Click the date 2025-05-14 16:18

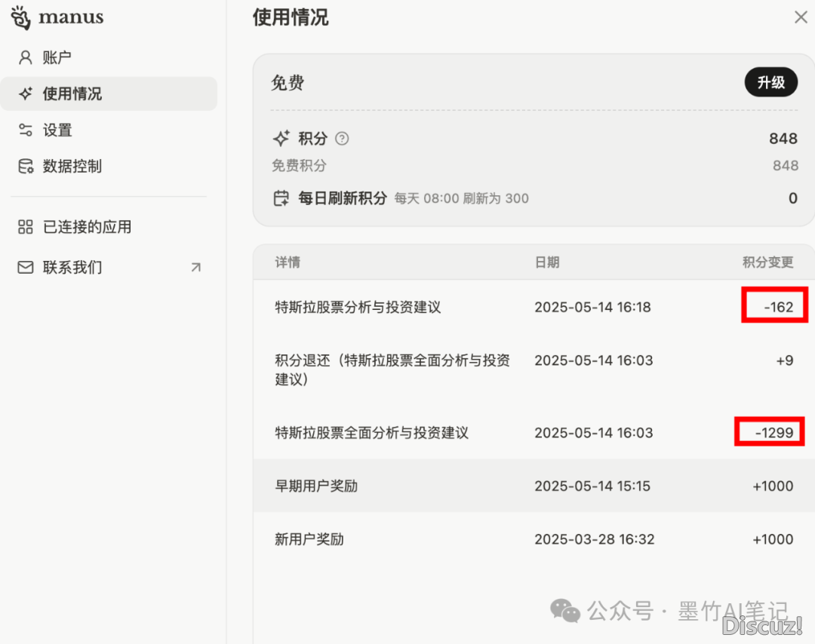tap(592, 307)
